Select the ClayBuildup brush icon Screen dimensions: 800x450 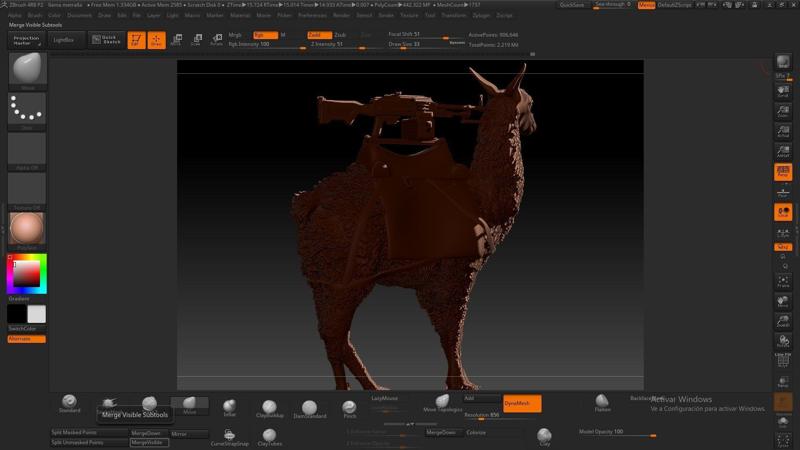pyautogui.click(x=269, y=409)
